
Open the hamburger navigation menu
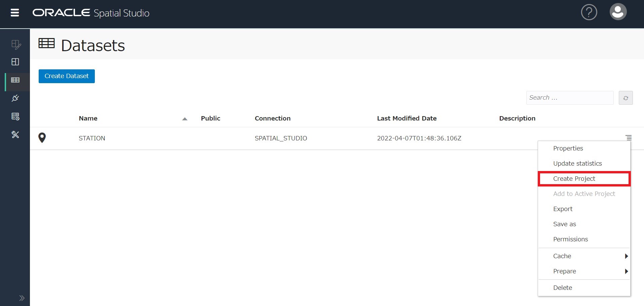click(x=15, y=13)
